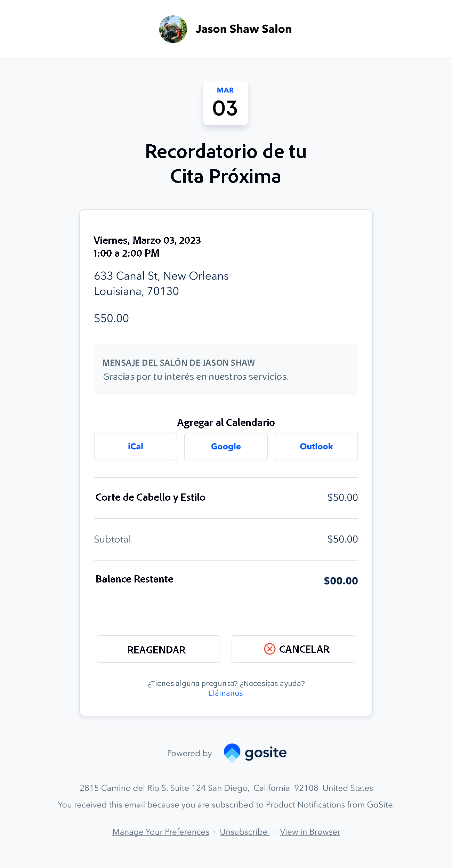Click the Jason Shaw Salon profile photo
Screen dimensions: 452x868
pos(173,29)
